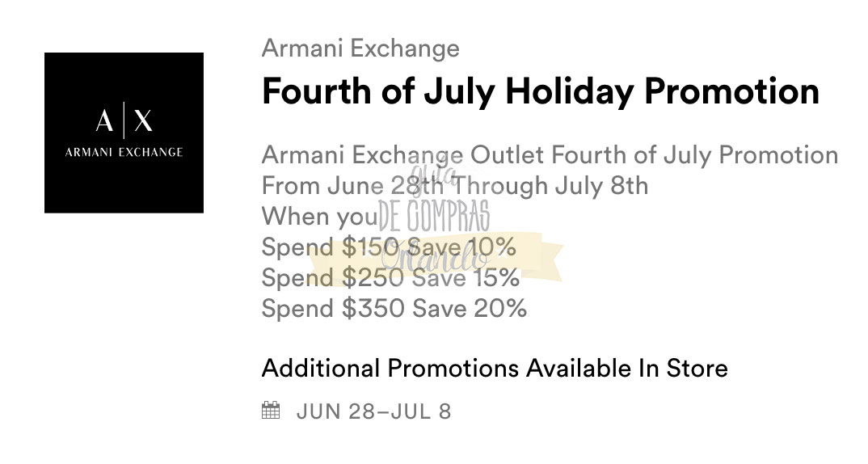Click the "$350" spend amount
This screenshot has width=868, height=464.
[373, 308]
